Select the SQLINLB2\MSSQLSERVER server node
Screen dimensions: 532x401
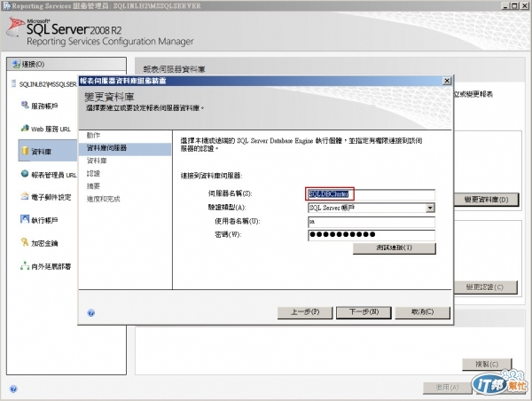[x=48, y=84]
